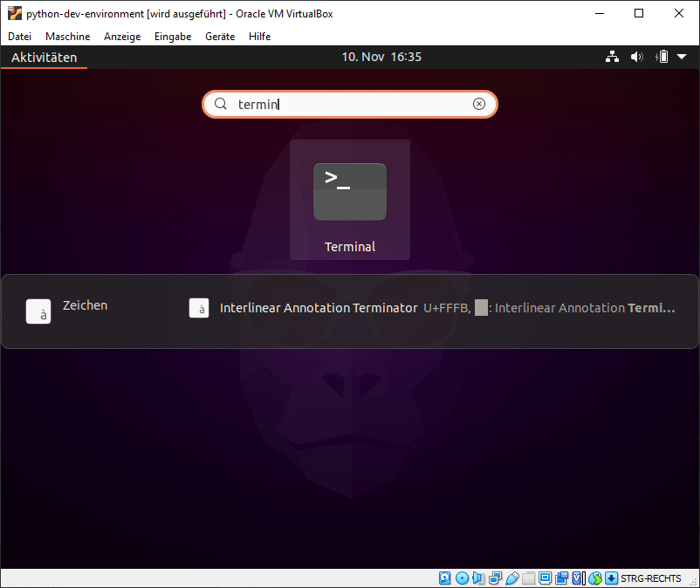Clear the search field text
The height and width of the screenshot is (588, 700).
(x=479, y=104)
